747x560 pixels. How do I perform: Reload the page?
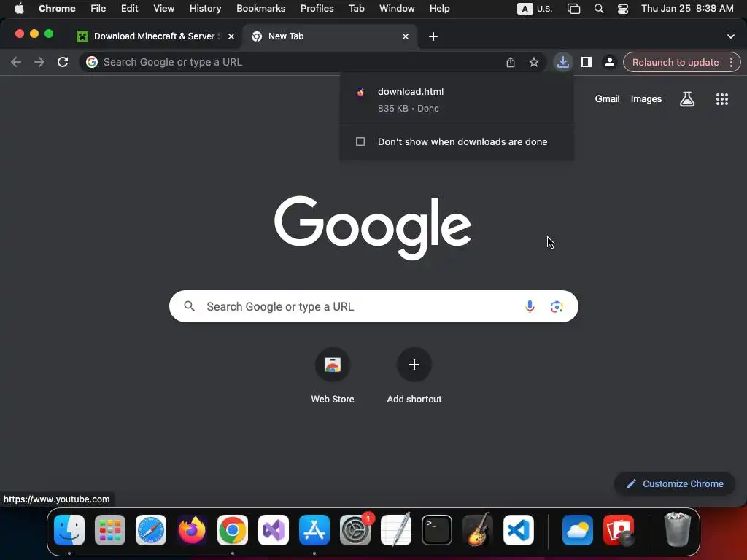63,62
